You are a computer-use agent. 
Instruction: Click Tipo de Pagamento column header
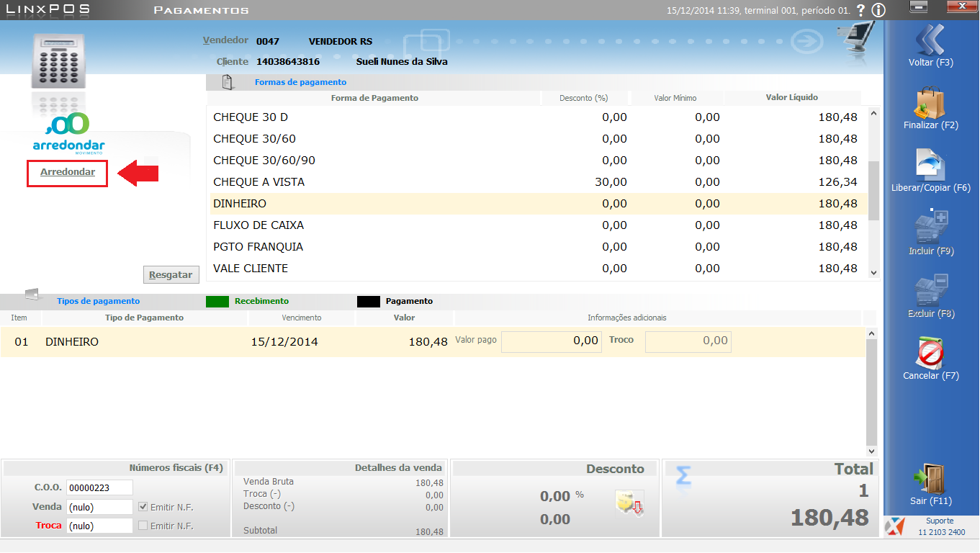click(145, 318)
